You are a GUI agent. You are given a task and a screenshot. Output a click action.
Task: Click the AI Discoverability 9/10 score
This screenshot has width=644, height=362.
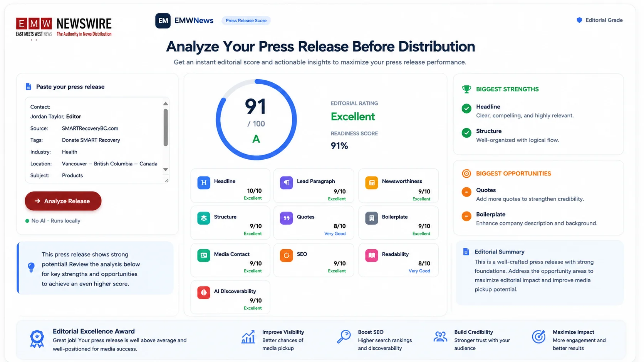pyautogui.click(x=256, y=301)
